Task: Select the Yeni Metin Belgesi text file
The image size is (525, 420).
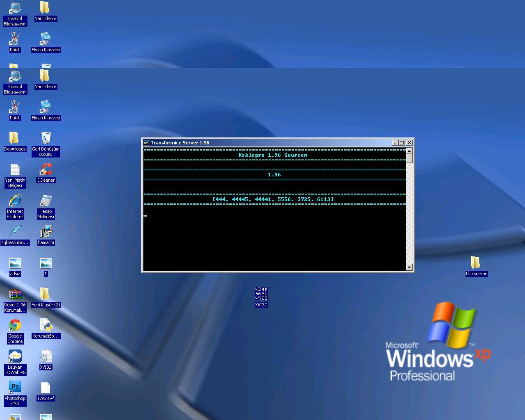Action: [x=15, y=176]
